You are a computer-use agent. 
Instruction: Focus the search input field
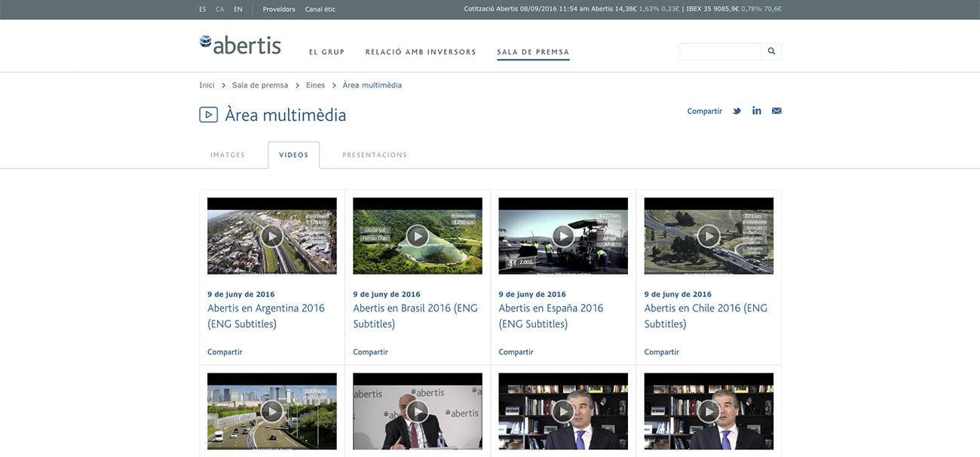coord(721,51)
